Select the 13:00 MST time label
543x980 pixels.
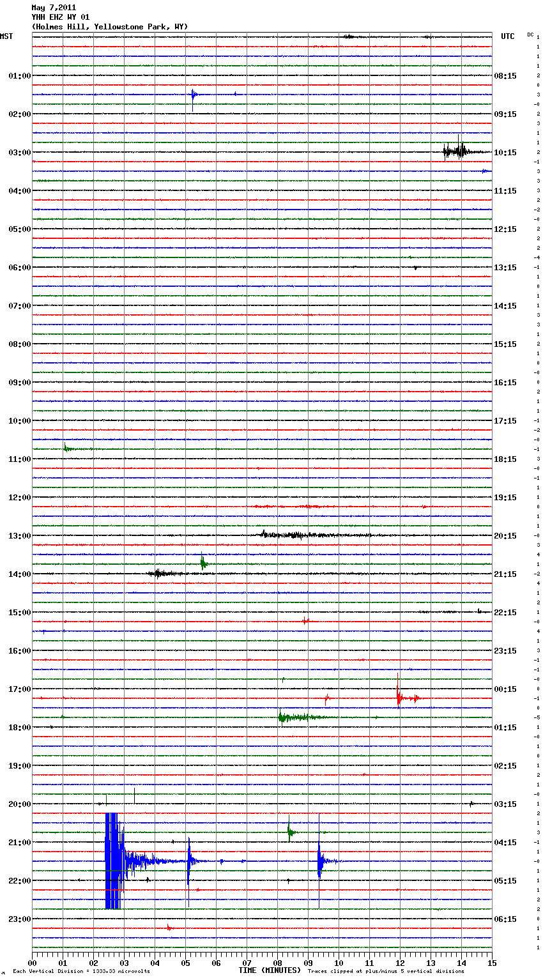[20, 536]
